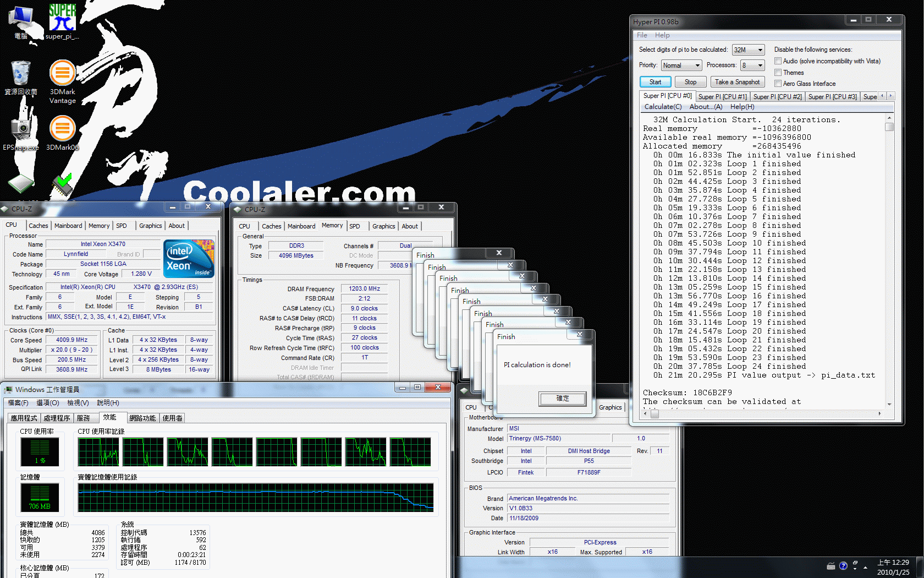This screenshot has width=924, height=578.
Task: Open Graphics tab in the Mainboard CPU-Z window
Action: tap(610, 407)
